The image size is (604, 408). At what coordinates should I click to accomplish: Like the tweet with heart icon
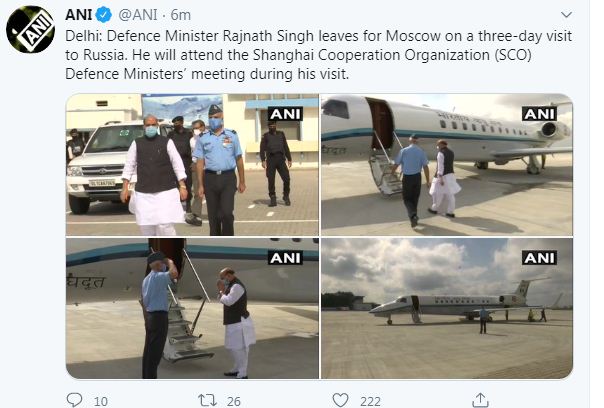tap(340, 400)
